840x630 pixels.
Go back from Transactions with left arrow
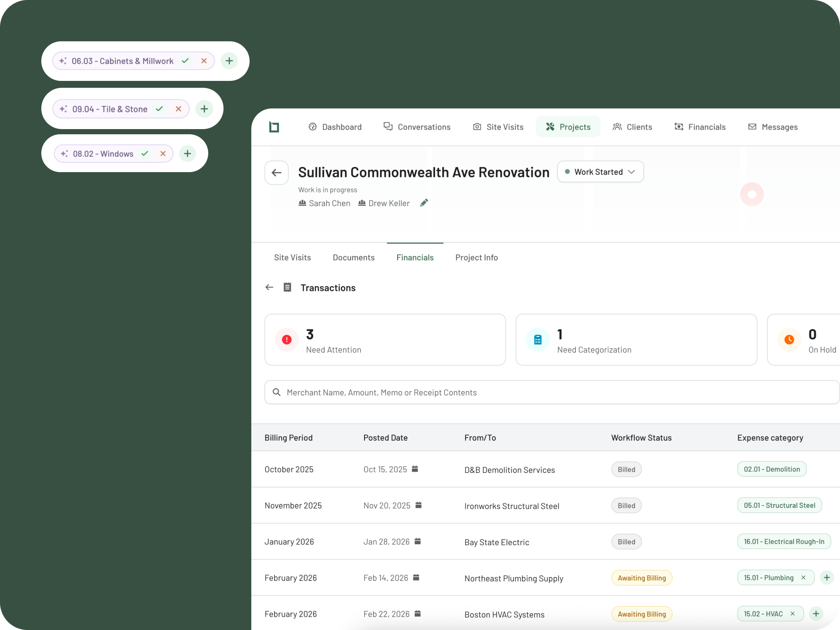(269, 287)
